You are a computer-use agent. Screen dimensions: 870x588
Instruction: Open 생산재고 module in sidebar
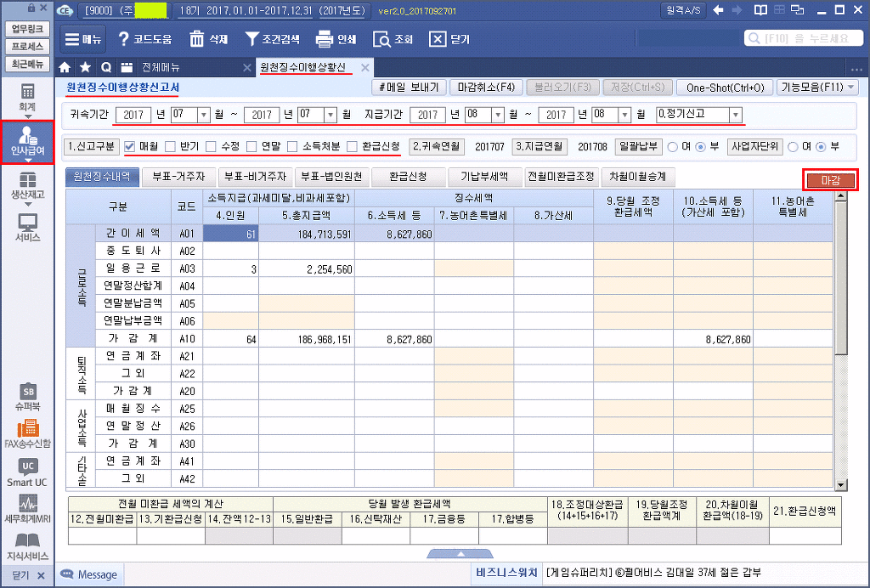point(27,184)
